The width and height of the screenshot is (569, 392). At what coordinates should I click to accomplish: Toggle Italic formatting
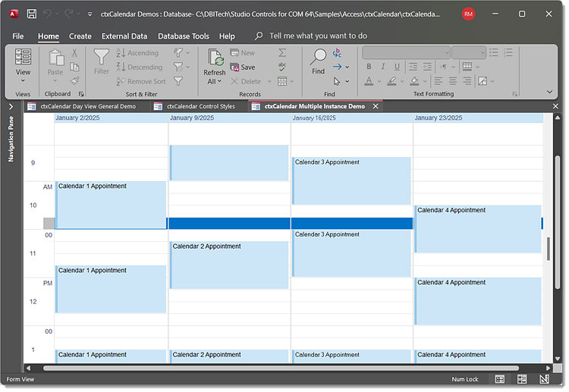coord(383,67)
